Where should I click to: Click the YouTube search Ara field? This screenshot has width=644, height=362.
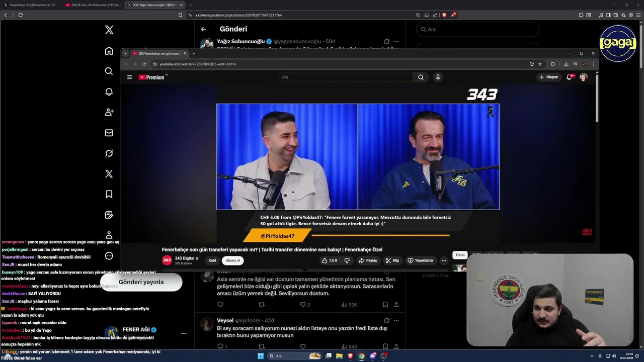tap(345, 77)
